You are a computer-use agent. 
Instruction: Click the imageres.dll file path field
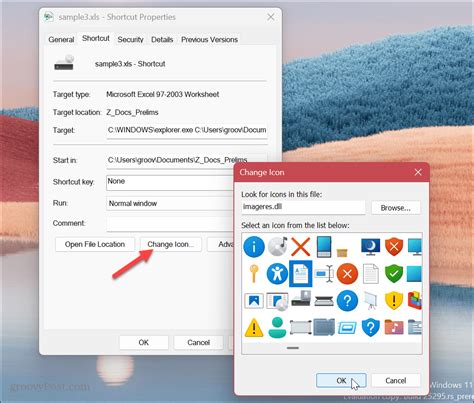coord(303,207)
